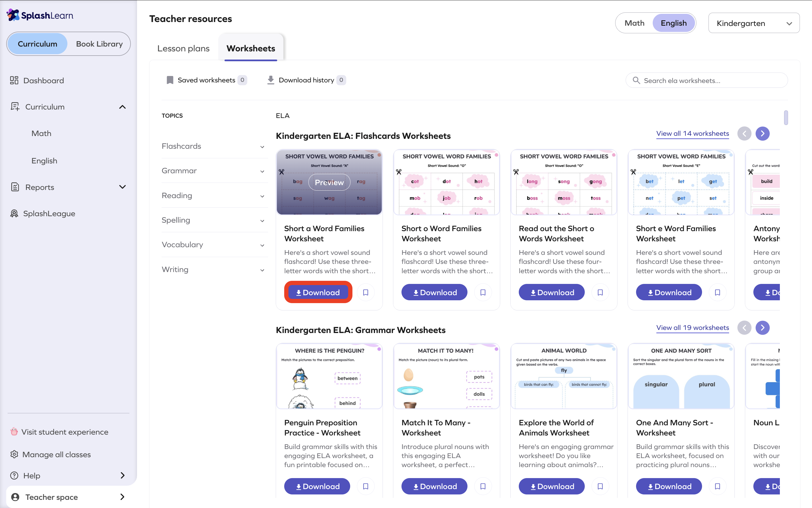Screen dimensions: 812x508
Task: Switch subject toggle to Math
Action: click(x=634, y=23)
